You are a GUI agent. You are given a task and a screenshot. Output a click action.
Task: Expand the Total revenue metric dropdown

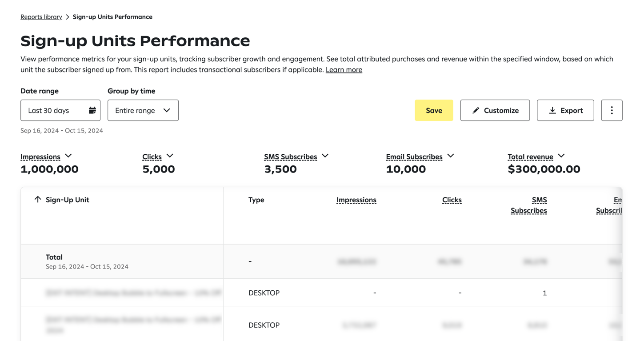point(561,156)
